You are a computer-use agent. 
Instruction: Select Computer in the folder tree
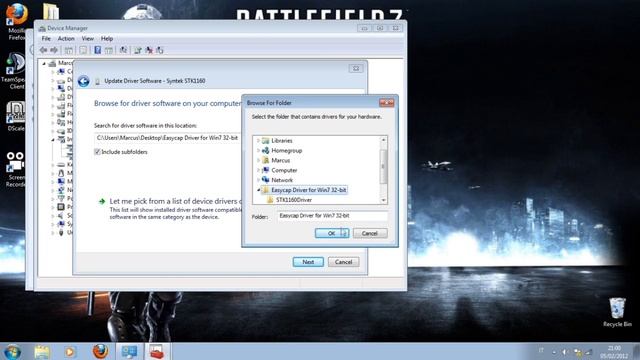284,170
